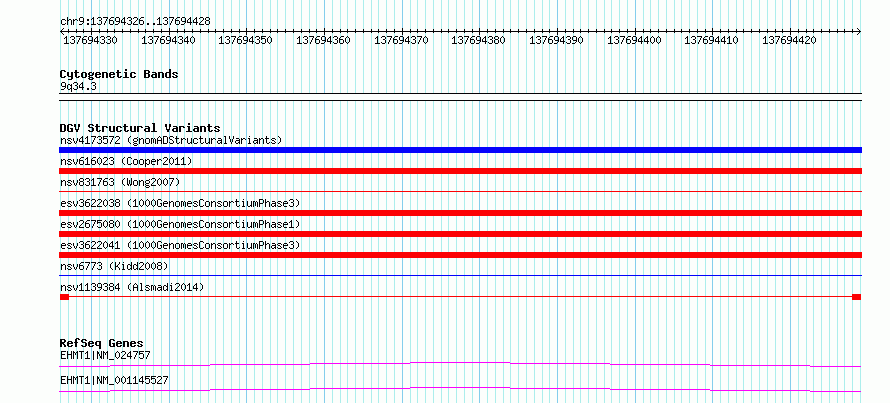890x403 pixels.
Task: Open variant esv3622038 (1000GenomesConsortiumPhase3) label
Action: click(x=180, y=203)
